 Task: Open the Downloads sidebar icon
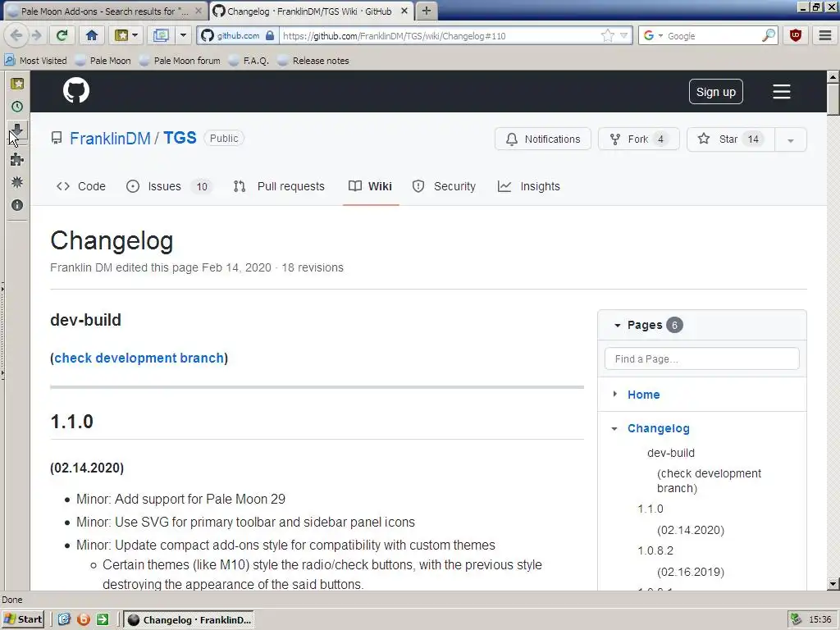17,130
